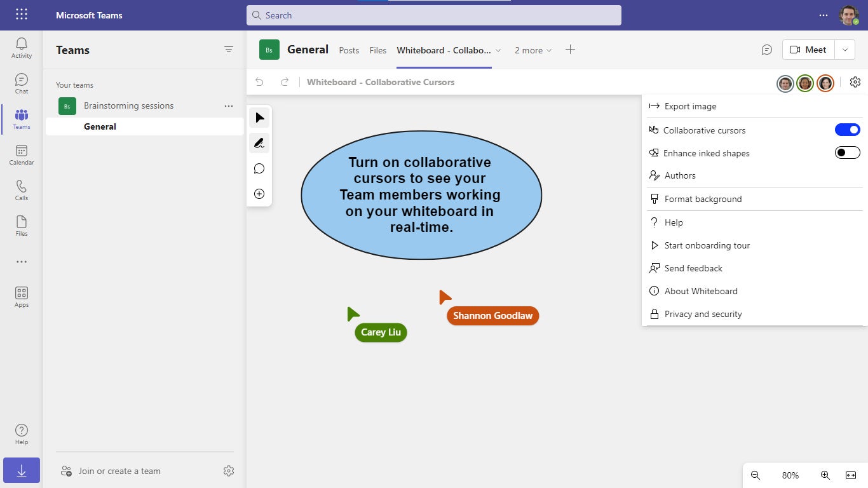This screenshot has height=488, width=868.
Task: Start onboarding tour
Action: coord(755,245)
